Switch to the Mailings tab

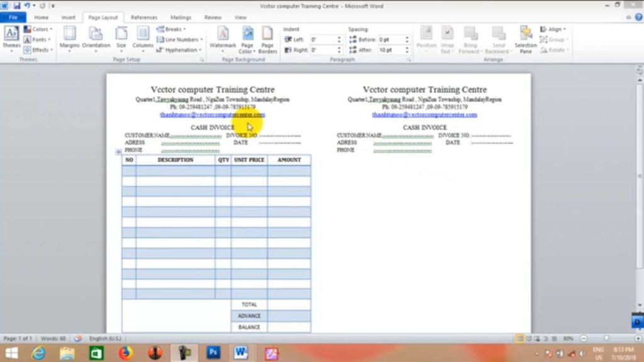click(180, 17)
